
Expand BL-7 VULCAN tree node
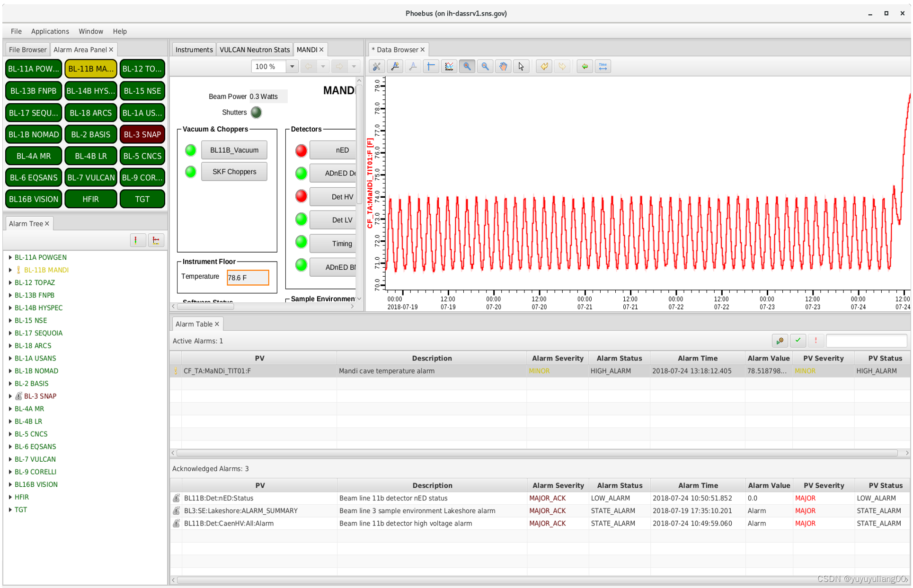pos(10,459)
